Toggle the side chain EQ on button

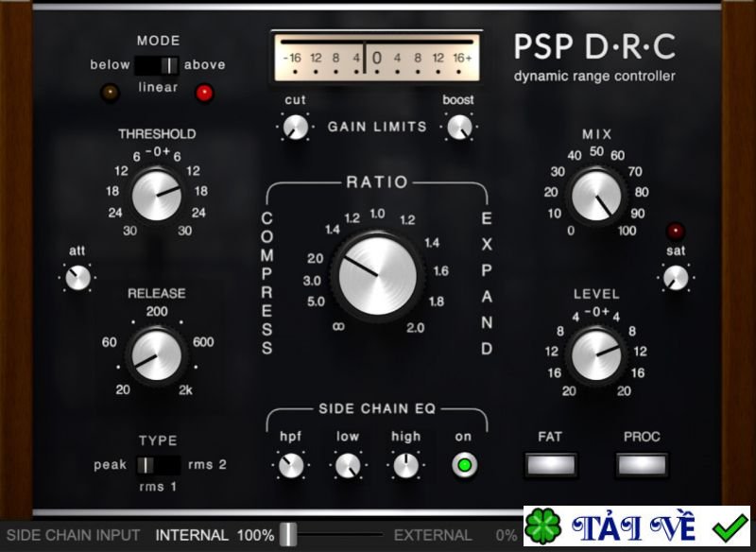click(x=464, y=465)
